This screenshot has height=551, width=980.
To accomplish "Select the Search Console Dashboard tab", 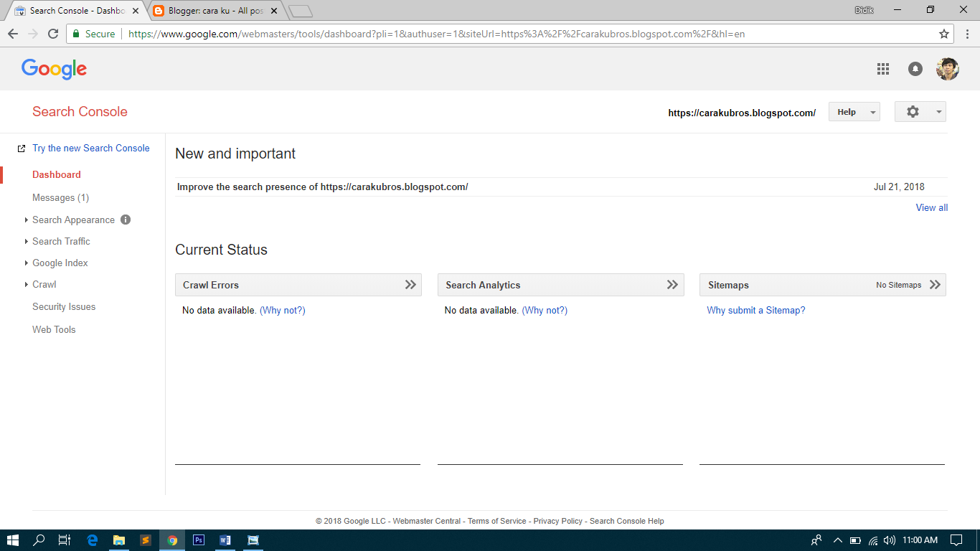I will 75,11.
